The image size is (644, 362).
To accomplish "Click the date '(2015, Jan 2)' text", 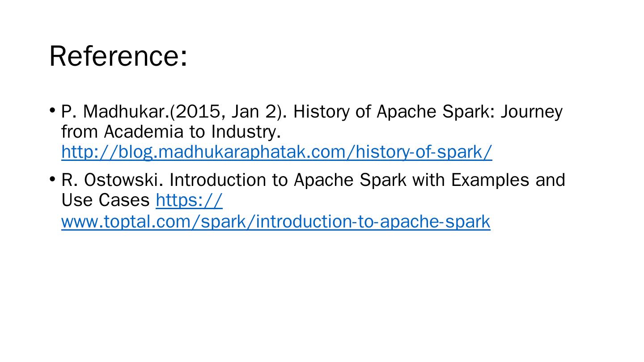I will (x=228, y=112).
